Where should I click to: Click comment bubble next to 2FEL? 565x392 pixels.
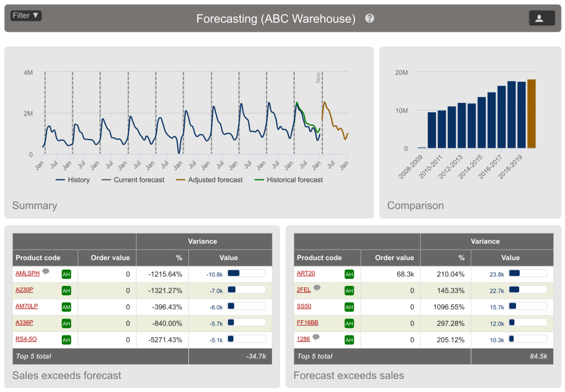(317, 287)
